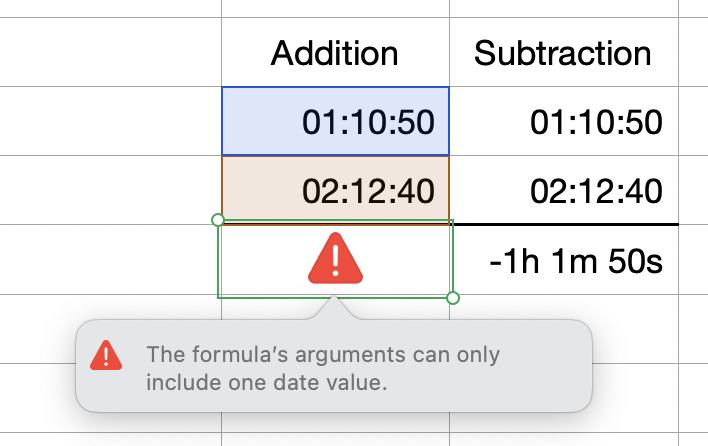
Task: Select the -1h 1m 50s result cell
Action: [x=576, y=261]
